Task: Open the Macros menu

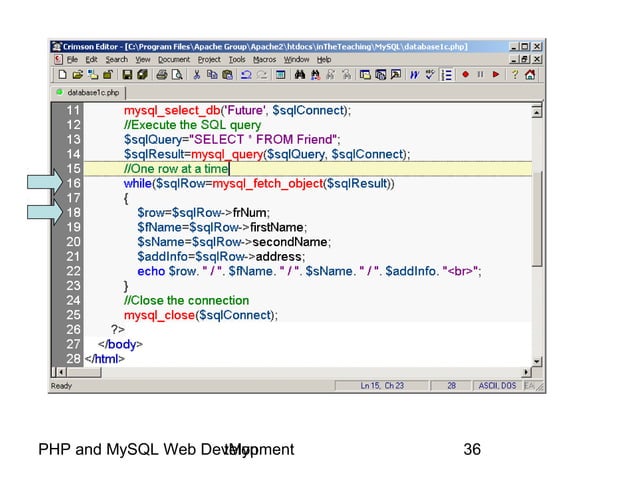Action: (266, 60)
